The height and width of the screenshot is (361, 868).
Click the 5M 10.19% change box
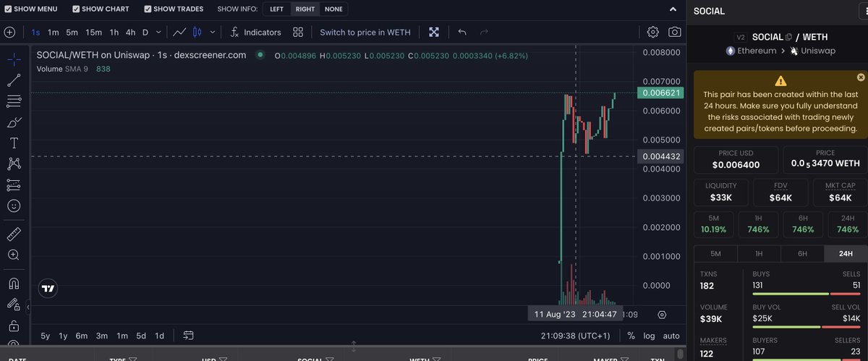point(714,224)
